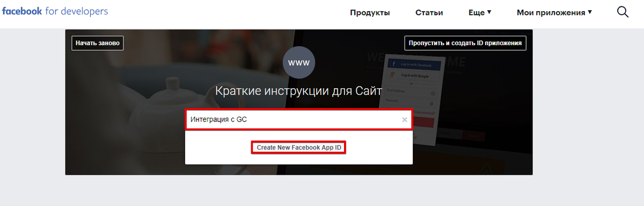
Task: Click the Начать заново button
Action: 98,43
